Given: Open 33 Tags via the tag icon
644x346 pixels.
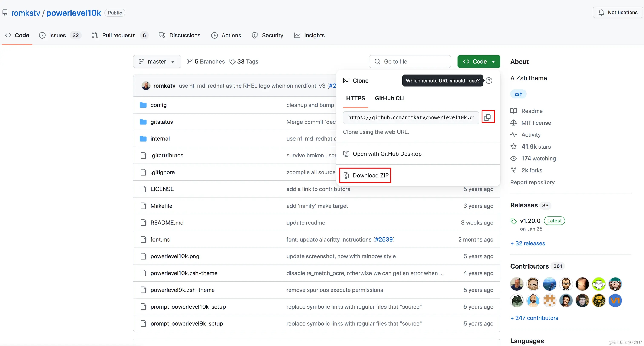Looking at the screenshot, I should (x=233, y=61).
